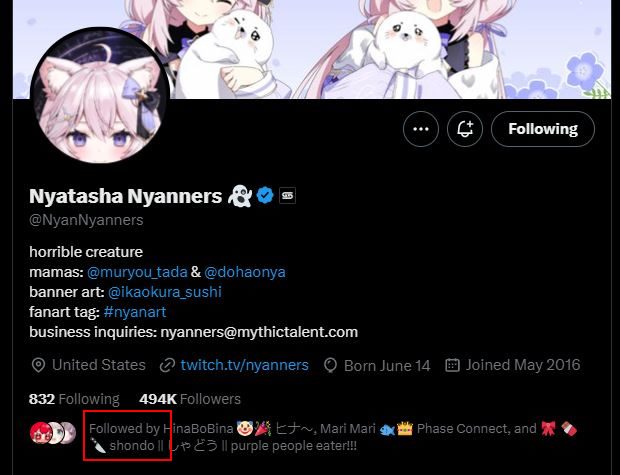View the 832 Following list
This screenshot has height=475, width=620.
click(x=74, y=399)
